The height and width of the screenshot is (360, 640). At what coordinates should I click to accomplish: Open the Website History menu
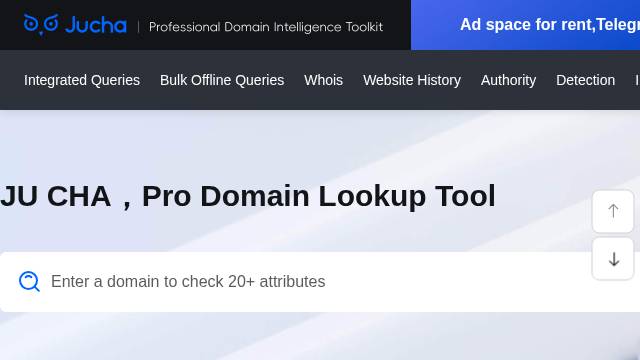(412, 80)
